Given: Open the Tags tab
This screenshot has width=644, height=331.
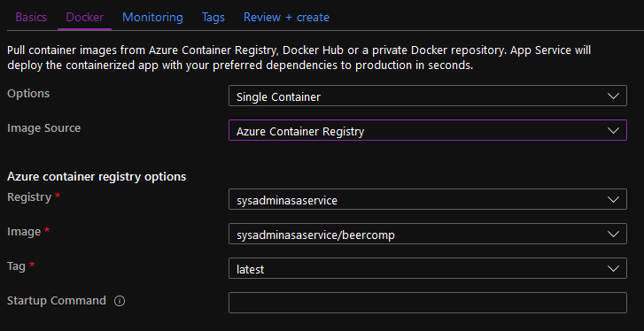Looking at the screenshot, I should 213,17.
